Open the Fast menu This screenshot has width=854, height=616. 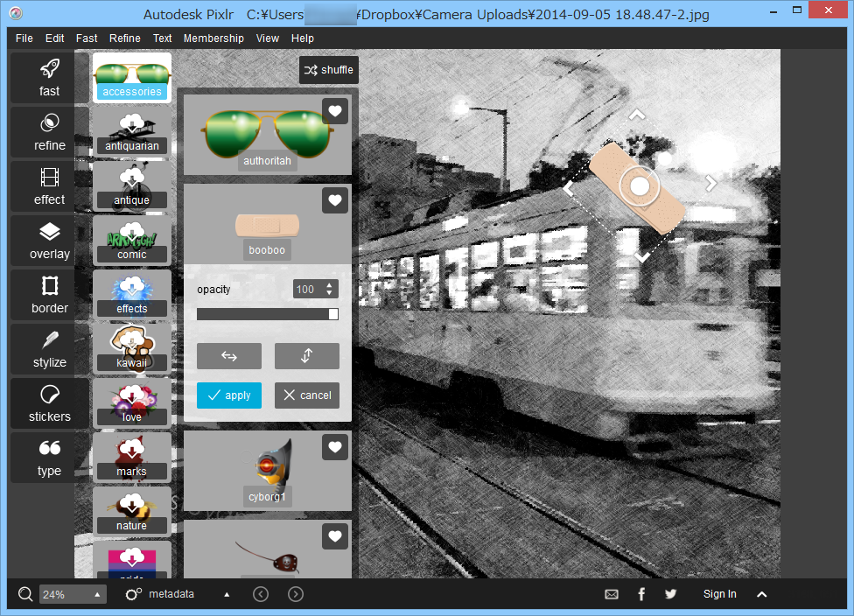pos(87,38)
